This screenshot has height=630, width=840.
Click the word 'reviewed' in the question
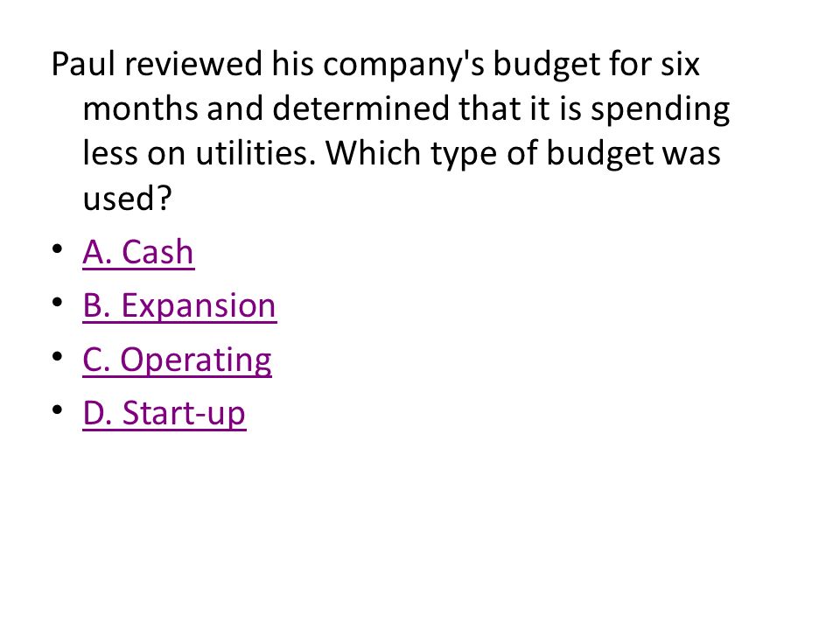[193, 64]
